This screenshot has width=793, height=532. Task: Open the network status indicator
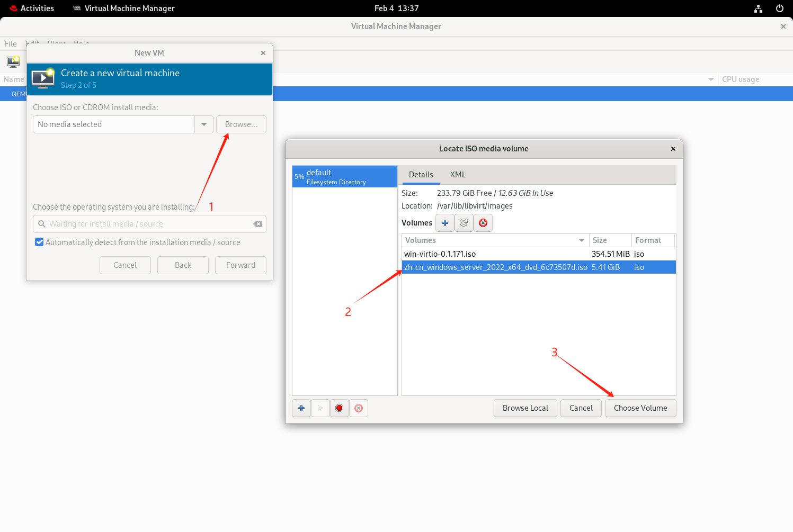click(759, 8)
